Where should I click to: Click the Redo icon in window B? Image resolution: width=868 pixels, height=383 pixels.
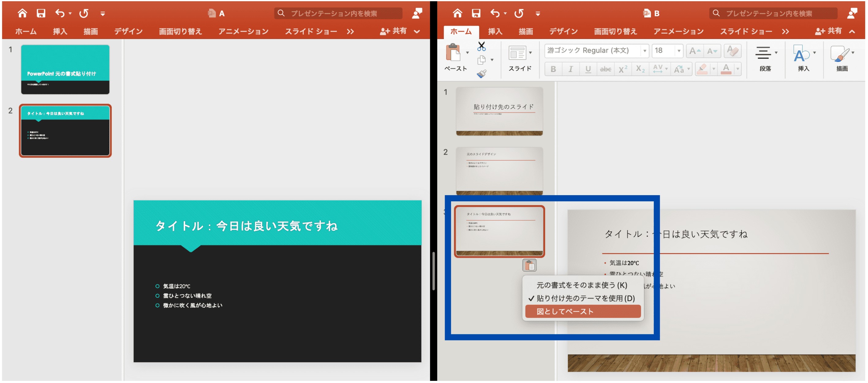pyautogui.click(x=519, y=13)
